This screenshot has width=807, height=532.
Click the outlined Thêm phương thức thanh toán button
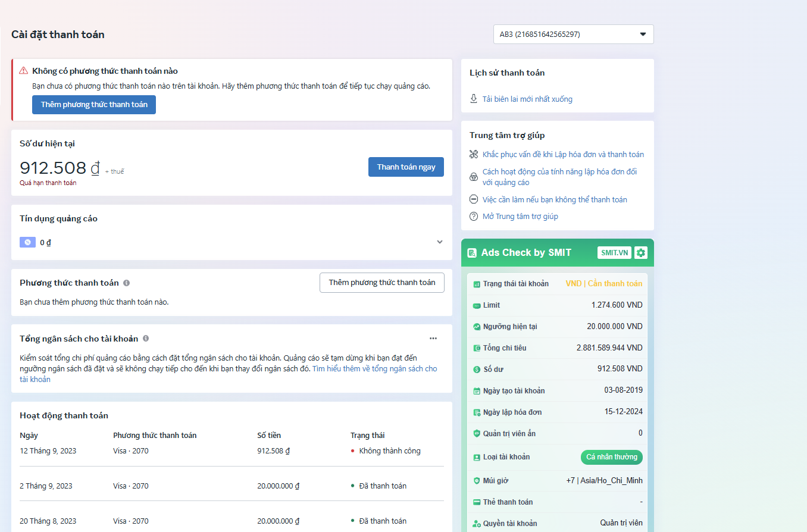coord(381,283)
